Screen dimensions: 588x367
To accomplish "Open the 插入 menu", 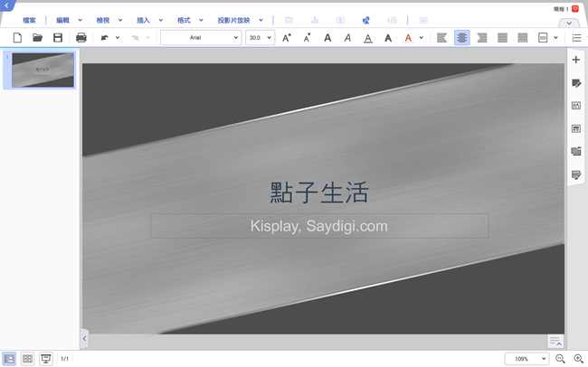I will click(x=143, y=20).
